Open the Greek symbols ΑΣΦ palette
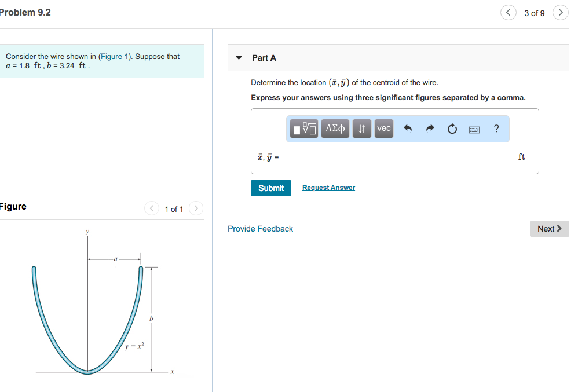The width and height of the screenshot is (578, 392). [x=335, y=128]
